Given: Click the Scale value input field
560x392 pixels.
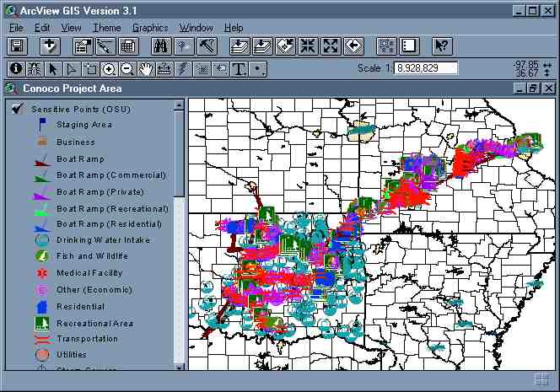Looking at the screenshot, I should 426,67.
